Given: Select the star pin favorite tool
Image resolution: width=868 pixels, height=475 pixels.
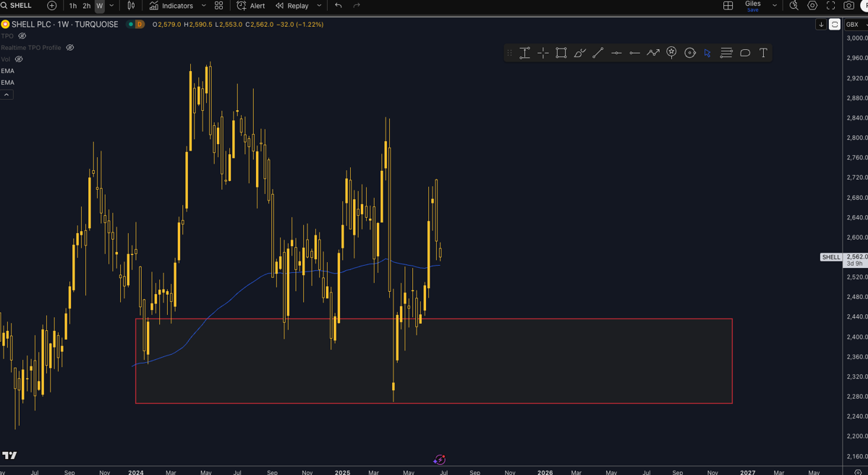Looking at the screenshot, I should tap(671, 53).
